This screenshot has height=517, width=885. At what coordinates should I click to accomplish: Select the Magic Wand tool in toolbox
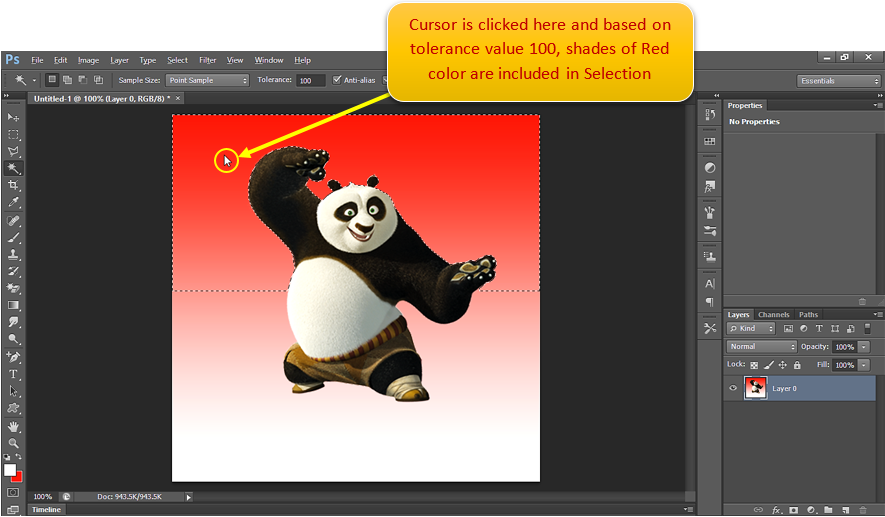pyautogui.click(x=13, y=168)
